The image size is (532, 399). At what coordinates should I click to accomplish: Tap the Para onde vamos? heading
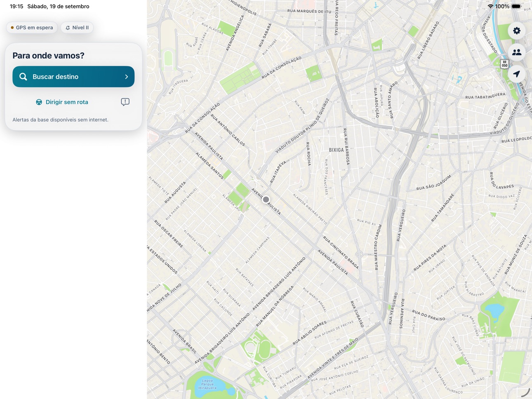coord(48,56)
